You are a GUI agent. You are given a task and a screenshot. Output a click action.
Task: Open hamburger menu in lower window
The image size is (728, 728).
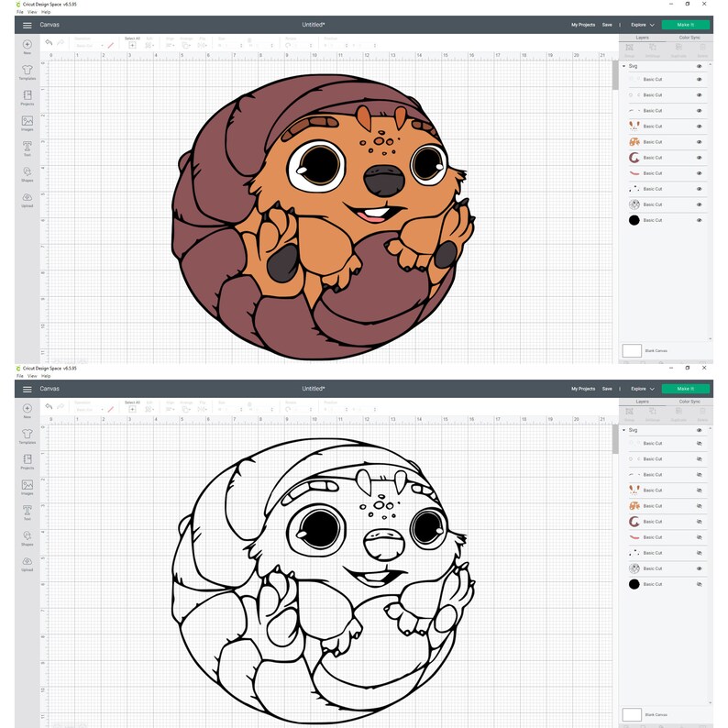click(x=28, y=389)
